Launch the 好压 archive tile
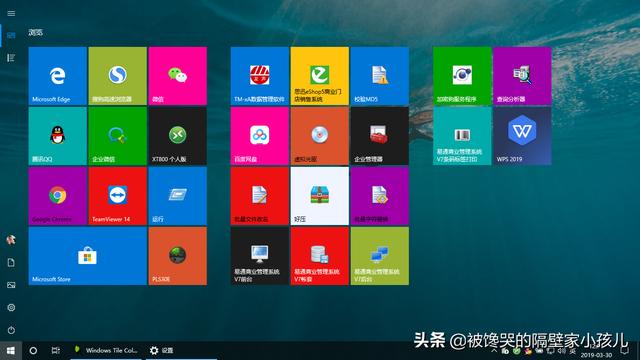 pyautogui.click(x=320, y=196)
